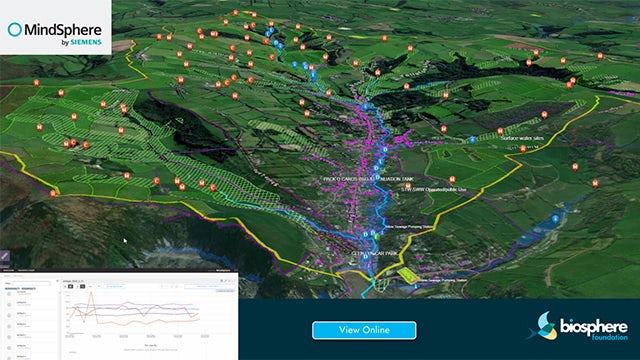
Task: Click the biosphere foundation logo
Action: (x=577, y=327)
